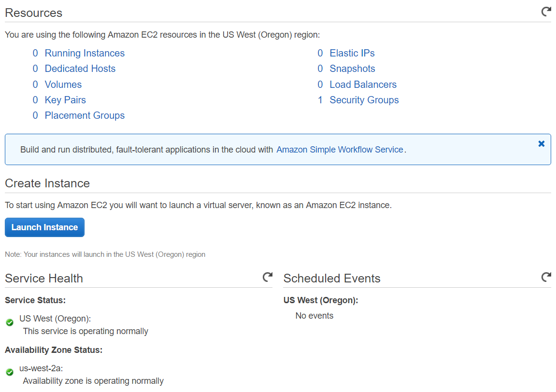Click the 0 count beside Snapshots
556x392 pixels.
pyautogui.click(x=320, y=69)
